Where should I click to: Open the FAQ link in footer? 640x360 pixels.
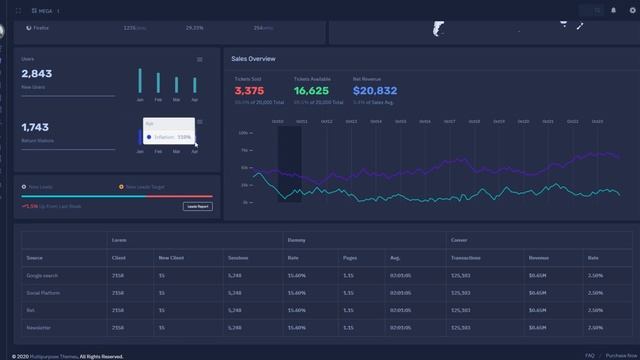tap(589, 356)
